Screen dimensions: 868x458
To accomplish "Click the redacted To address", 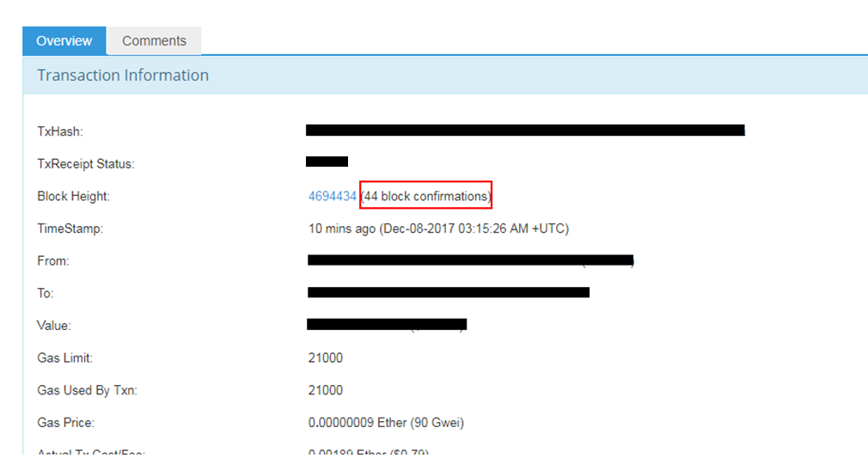I will tap(448, 292).
